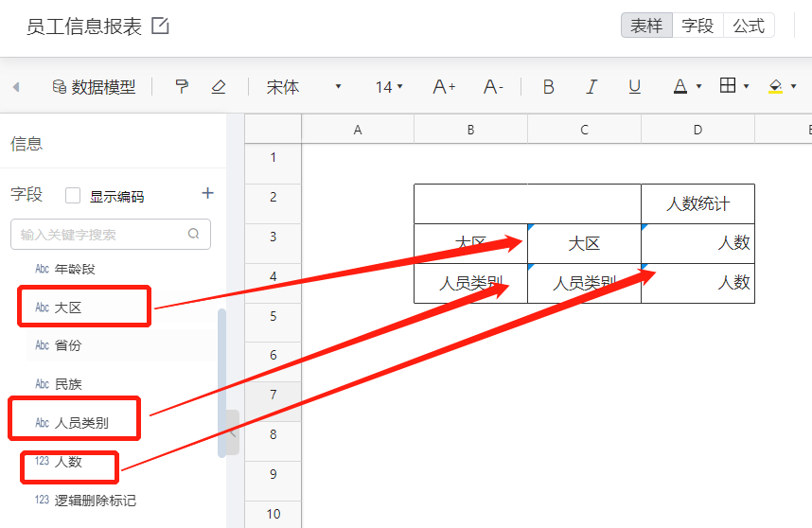Click cell D3 containing 人数
The image size is (812, 528).
click(x=697, y=243)
